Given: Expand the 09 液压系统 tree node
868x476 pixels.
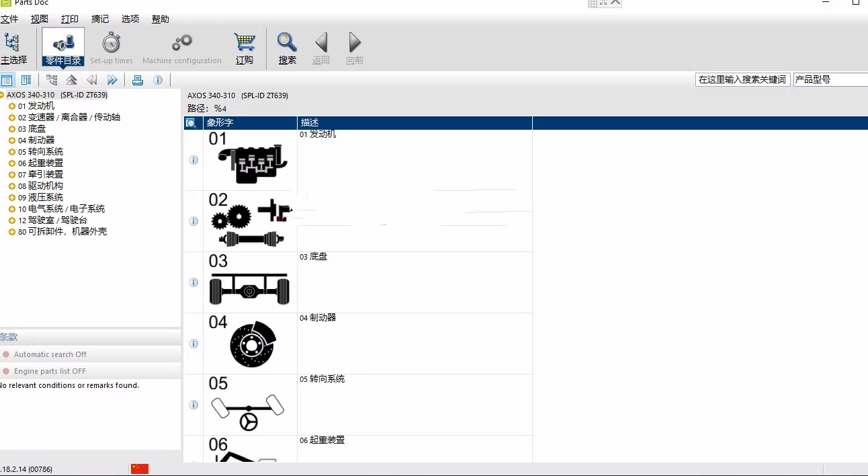Looking at the screenshot, I should click(12, 198).
